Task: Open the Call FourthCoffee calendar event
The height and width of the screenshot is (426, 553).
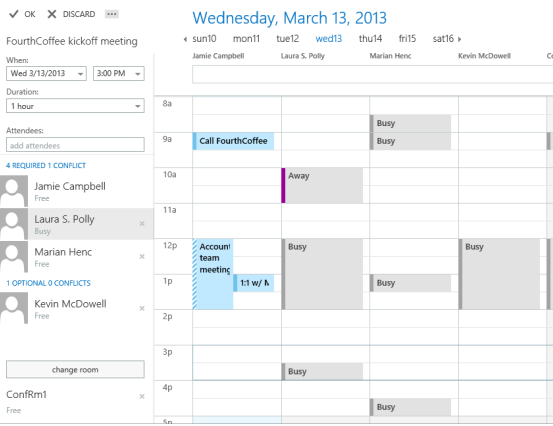Action: (233, 141)
